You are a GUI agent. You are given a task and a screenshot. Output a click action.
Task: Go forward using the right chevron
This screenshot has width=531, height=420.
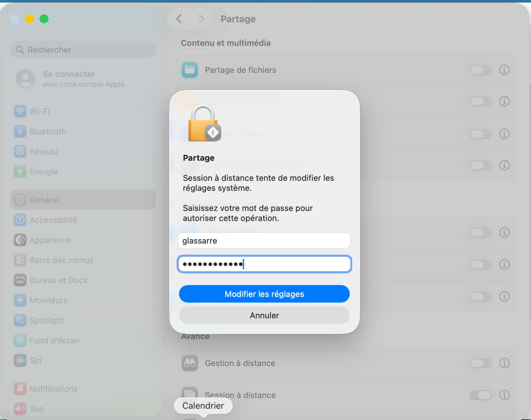[201, 19]
